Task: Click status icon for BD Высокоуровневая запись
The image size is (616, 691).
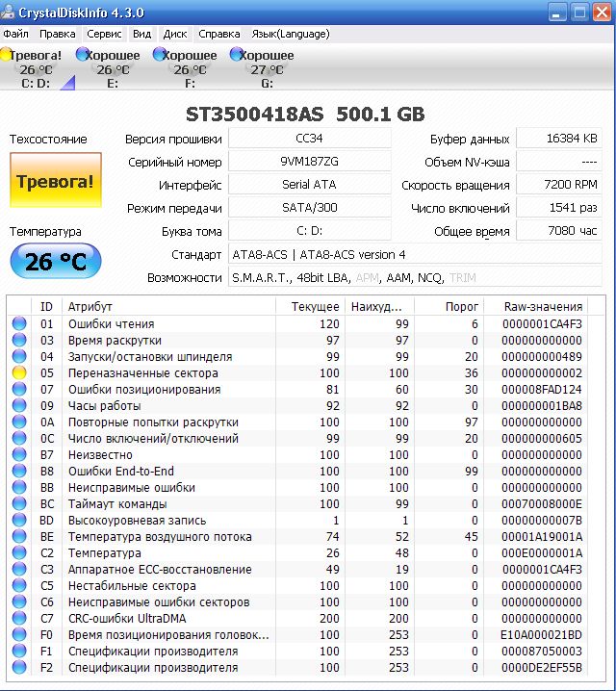Action: [x=19, y=520]
